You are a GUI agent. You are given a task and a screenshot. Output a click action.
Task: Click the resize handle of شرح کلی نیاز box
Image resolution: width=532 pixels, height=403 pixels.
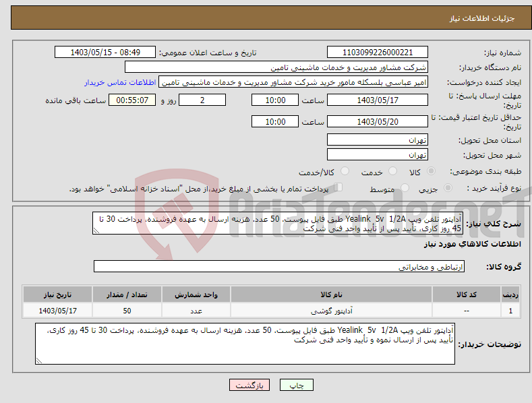(96, 230)
